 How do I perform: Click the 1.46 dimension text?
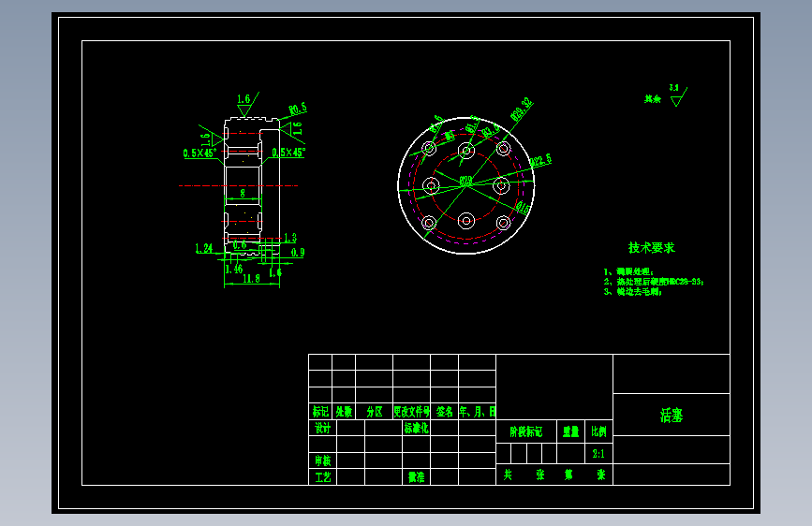233,269
